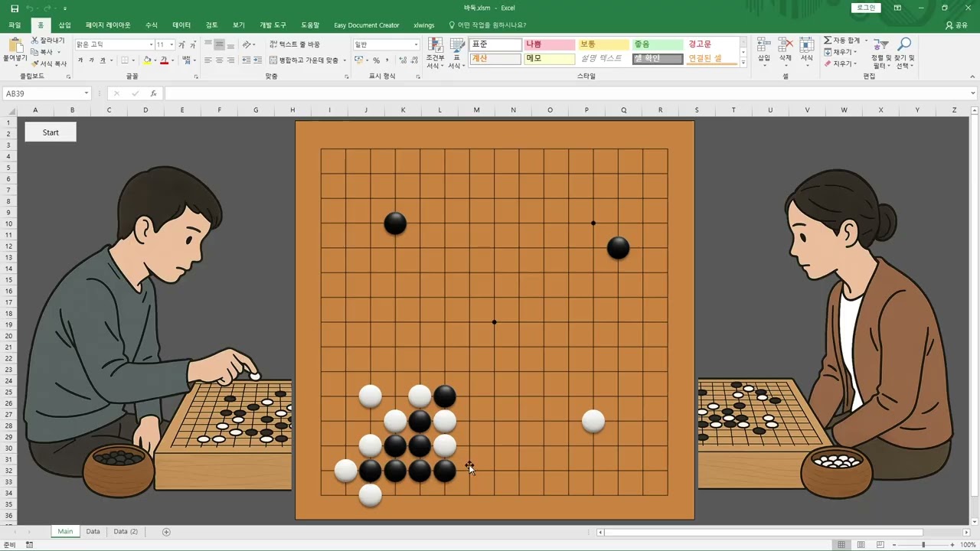Image resolution: width=980 pixels, height=551 pixels.
Task: Click the Tell me (어떤 작업을 원하시나요?) search box
Action: point(487,25)
